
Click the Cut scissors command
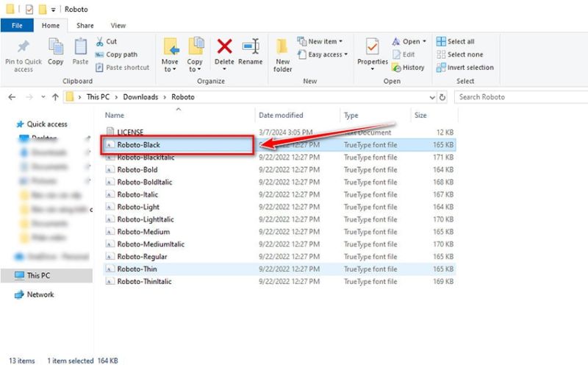(107, 41)
